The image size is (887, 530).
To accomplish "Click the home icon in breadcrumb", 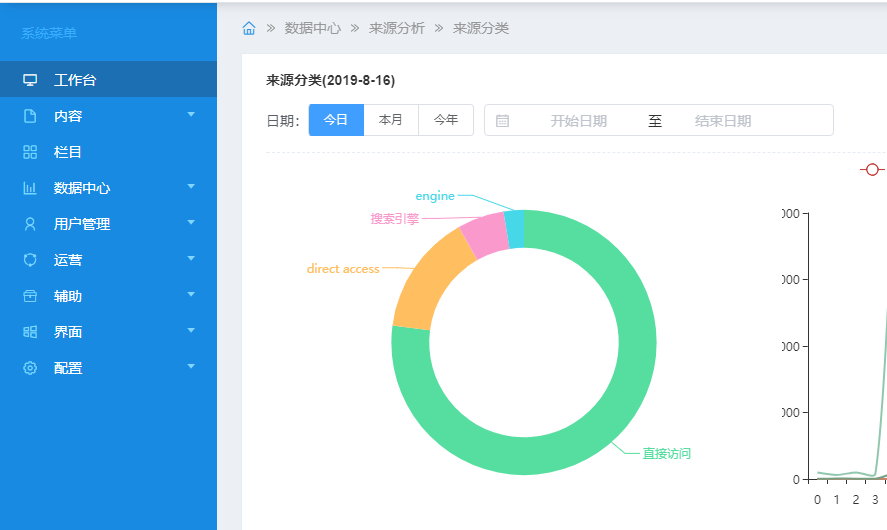I will 249,28.
